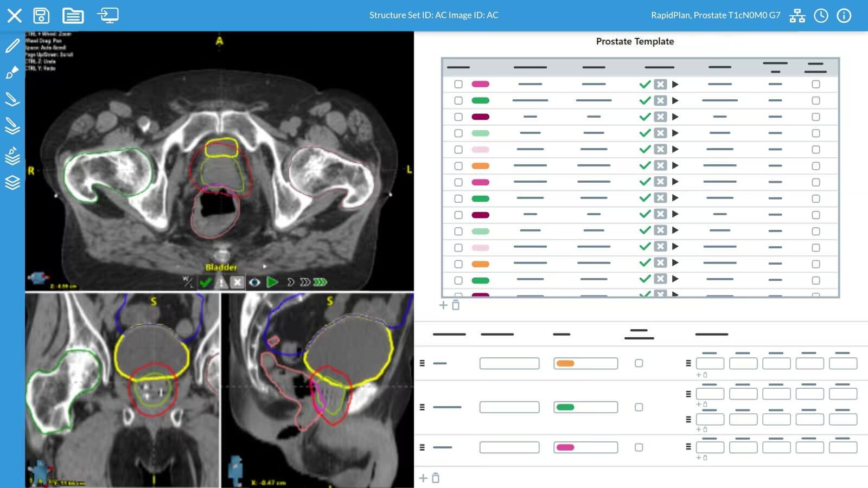Open the history clock icon
This screenshot has width=868, height=488.
tap(821, 16)
